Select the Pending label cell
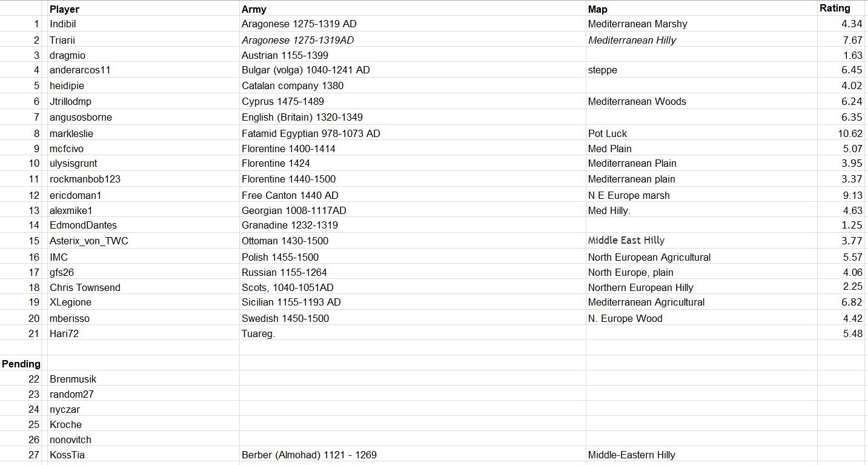Viewport: 868px width, 465px height. [x=24, y=364]
